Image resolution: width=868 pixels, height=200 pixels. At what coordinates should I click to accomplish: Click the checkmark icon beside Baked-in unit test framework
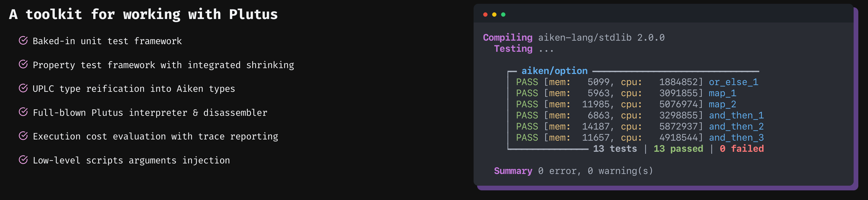23,41
